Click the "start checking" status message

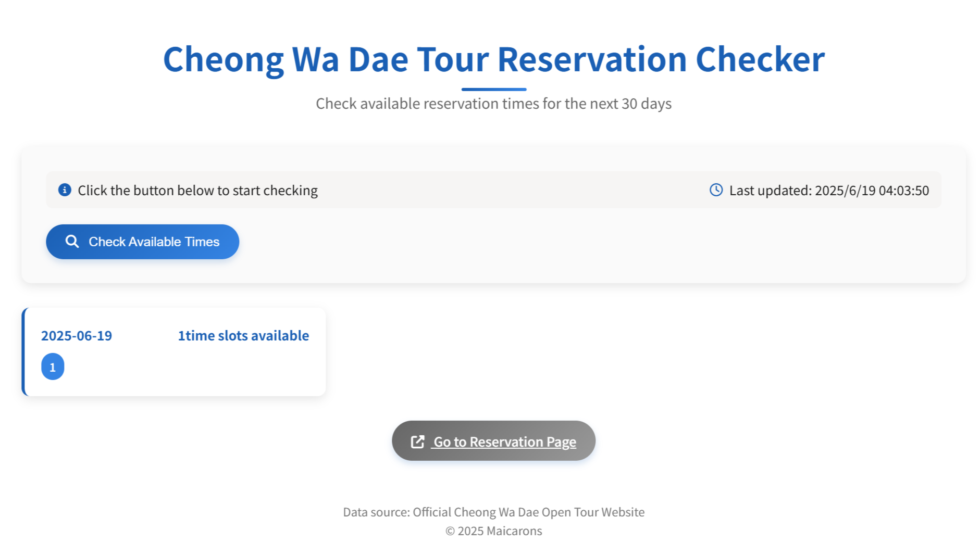197,191
